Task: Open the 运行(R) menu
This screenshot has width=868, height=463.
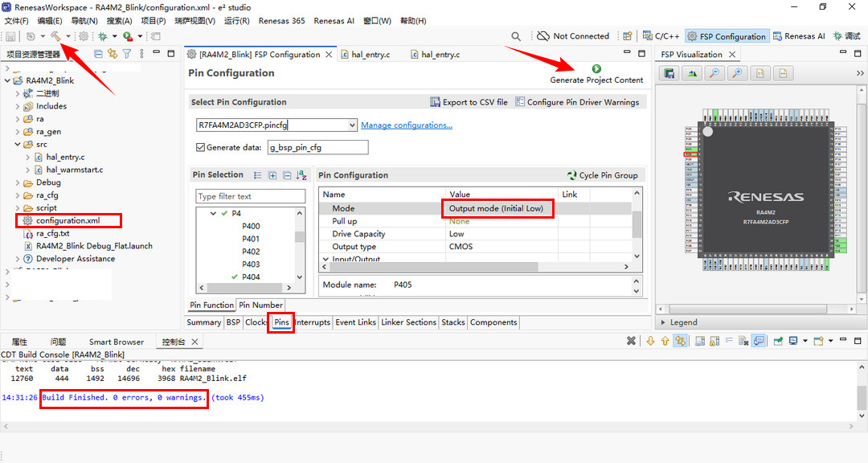Action: tap(237, 20)
